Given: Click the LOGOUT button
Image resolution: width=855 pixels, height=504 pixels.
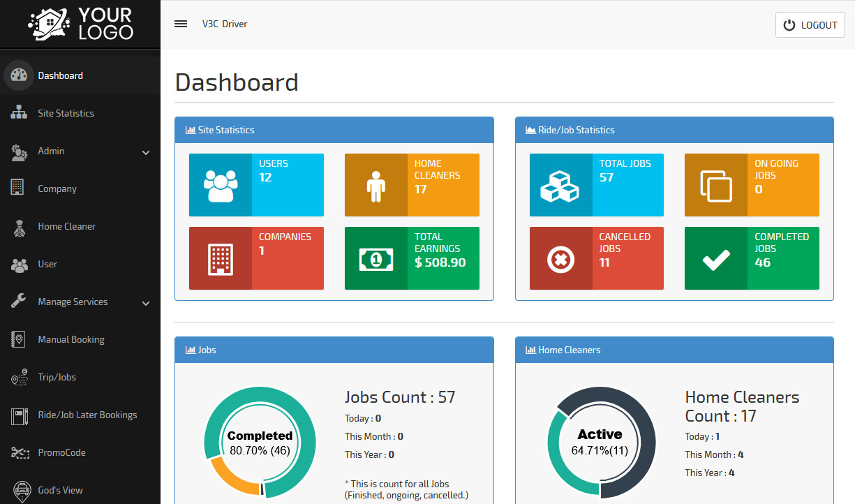Looking at the screenshot, I should pyautogui.click(x=810, y=25).
